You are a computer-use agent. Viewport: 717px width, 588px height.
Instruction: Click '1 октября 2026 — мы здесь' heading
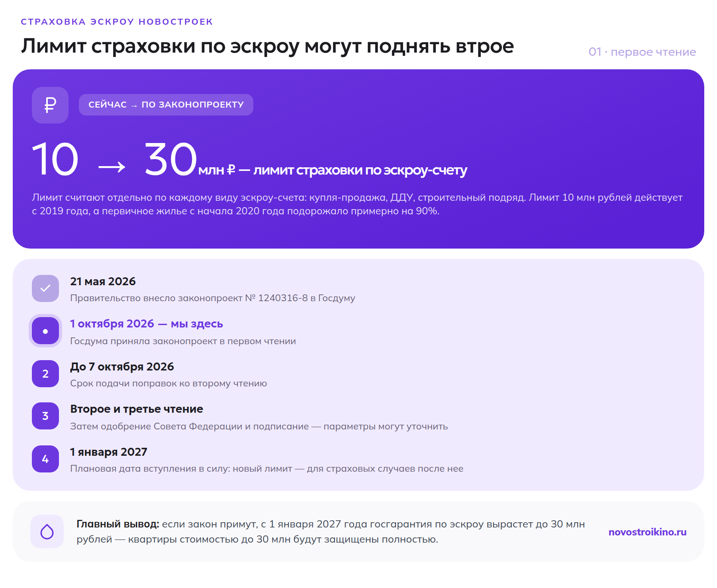point(147,324)
